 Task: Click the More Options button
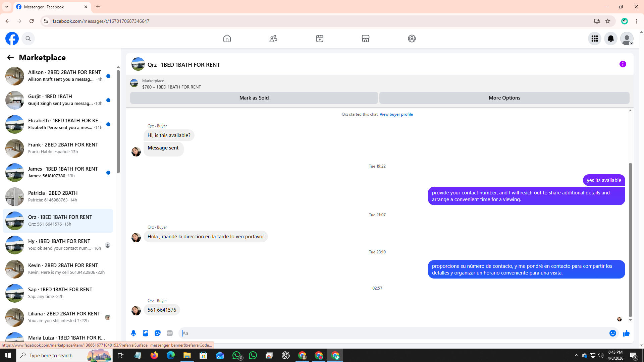point(504,98)
